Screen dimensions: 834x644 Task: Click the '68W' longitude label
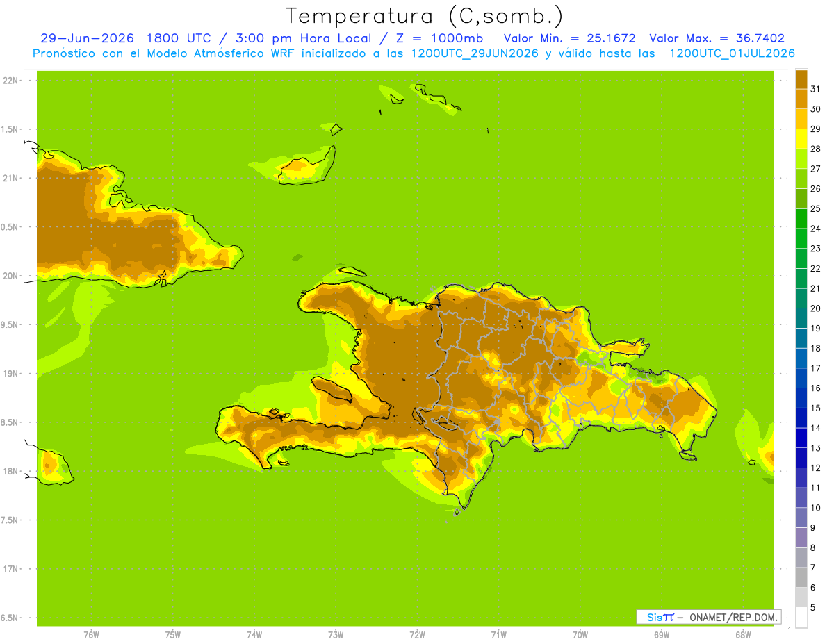pos(743,635)
